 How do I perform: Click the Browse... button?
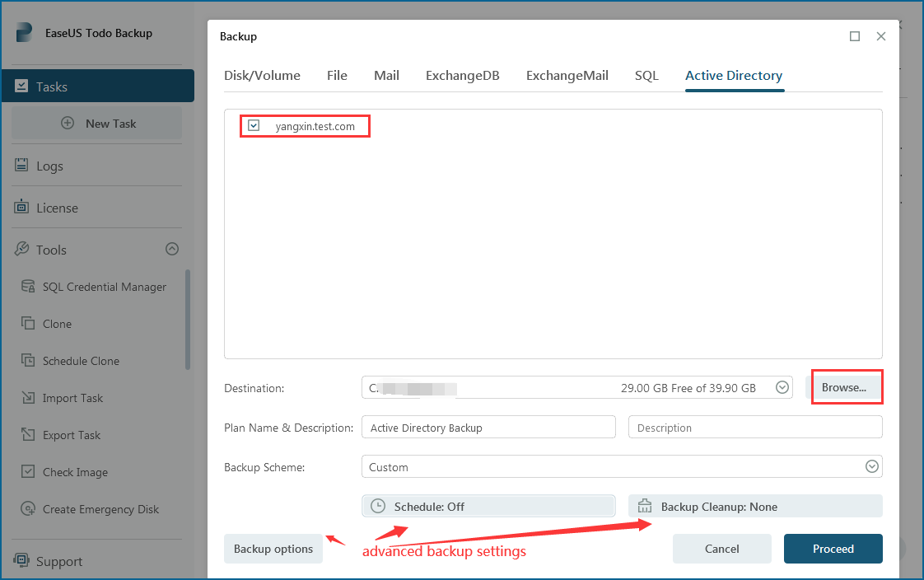coord(844,387)
